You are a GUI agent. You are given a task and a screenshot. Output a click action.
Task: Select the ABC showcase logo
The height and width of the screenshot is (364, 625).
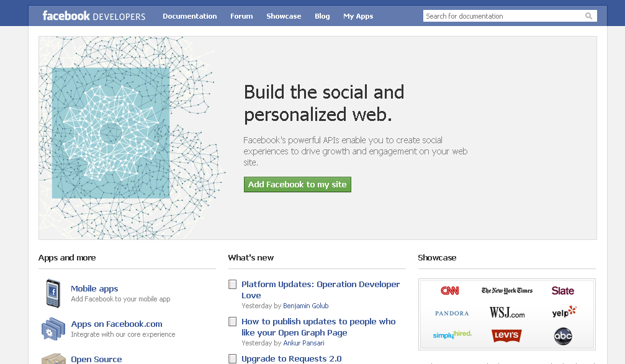pyautogui.click(x=563, y=336)
